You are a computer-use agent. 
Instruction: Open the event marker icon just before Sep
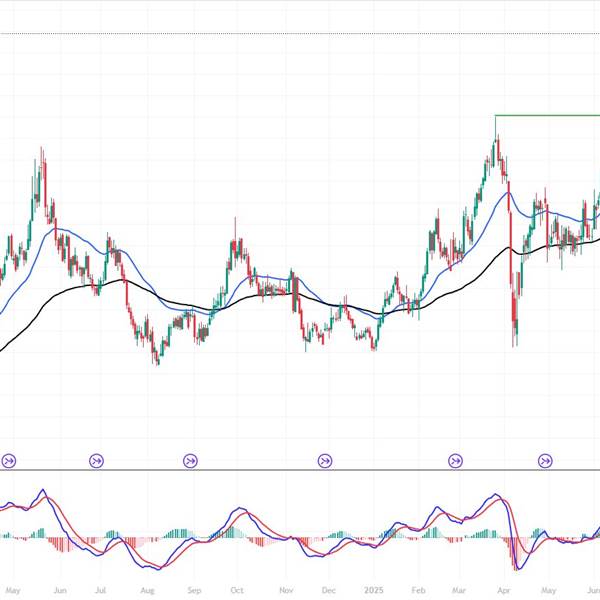pyautogui.click(x=191, y=461)
